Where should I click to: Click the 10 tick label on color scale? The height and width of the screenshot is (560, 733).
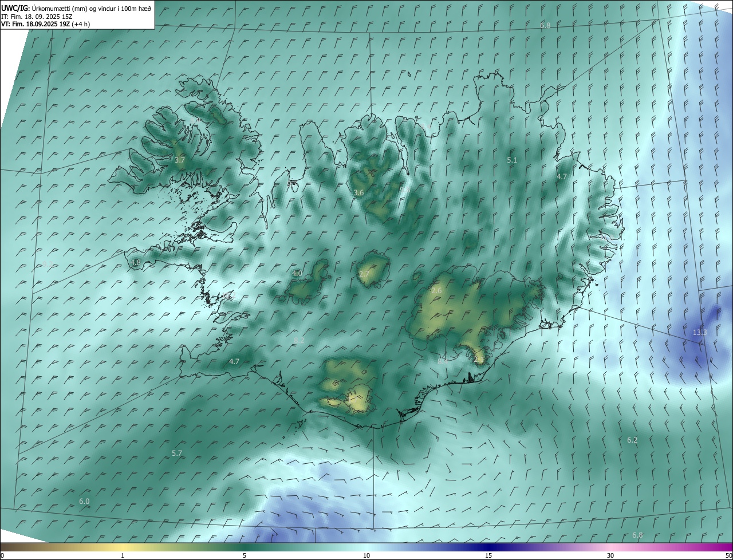366,555
